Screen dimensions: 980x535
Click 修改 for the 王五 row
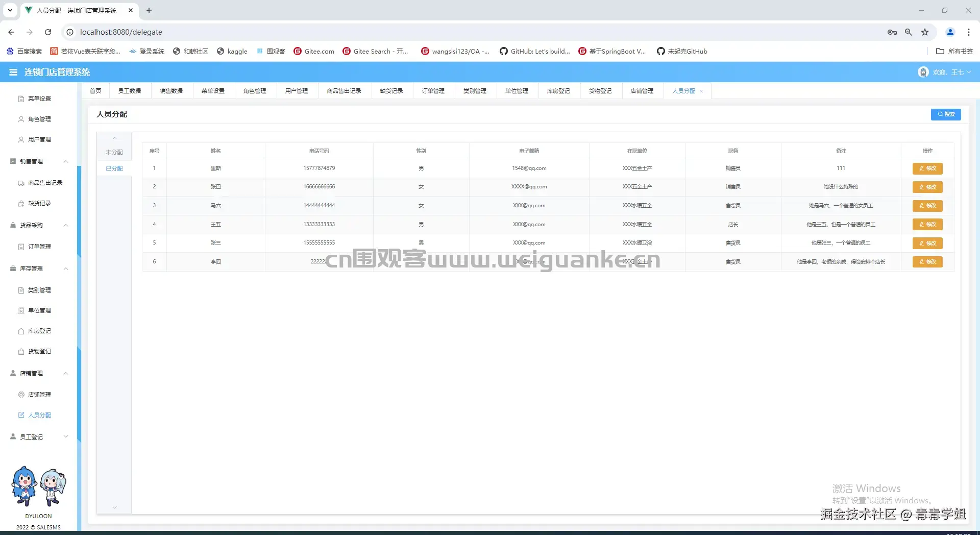(927, 225)
